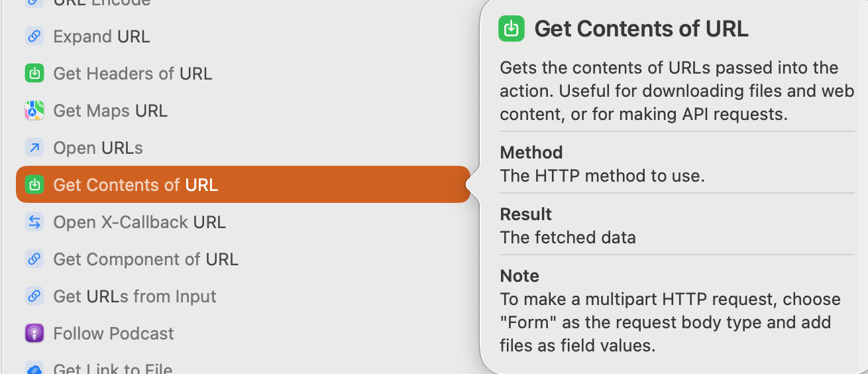Click the Get URLs from Input icon
868x374 pixels.
coord(34,296)
